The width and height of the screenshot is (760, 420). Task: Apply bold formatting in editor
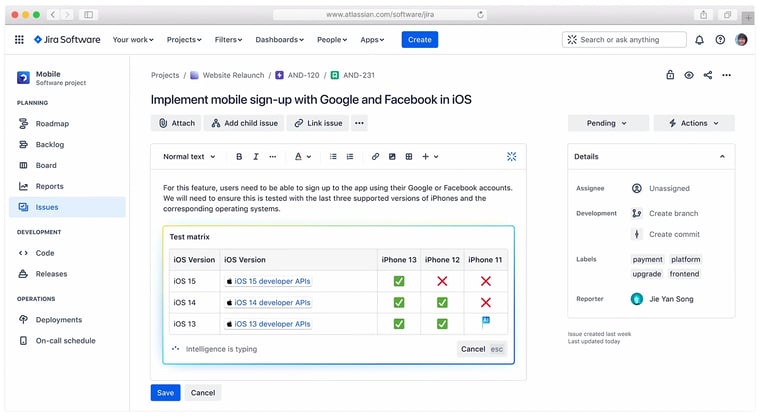(x=239, y=157)
